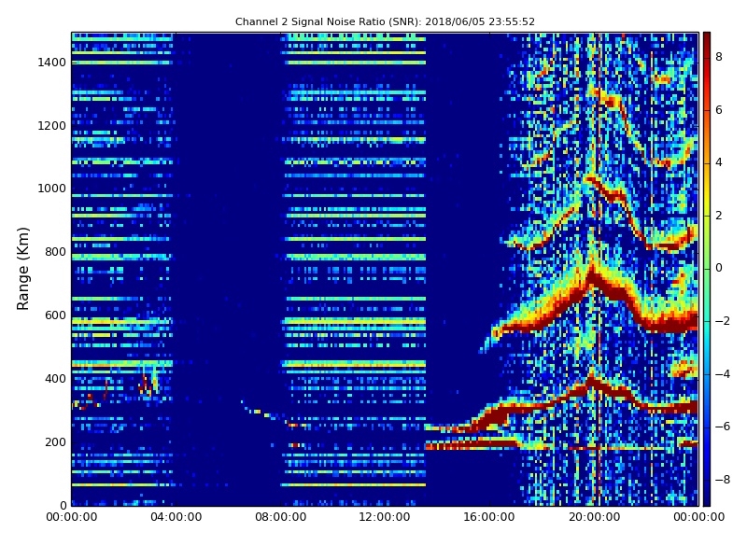The image size is (747, 560).
Task: Click the colorbar tick label 2
Action: (x=719, y=216)
